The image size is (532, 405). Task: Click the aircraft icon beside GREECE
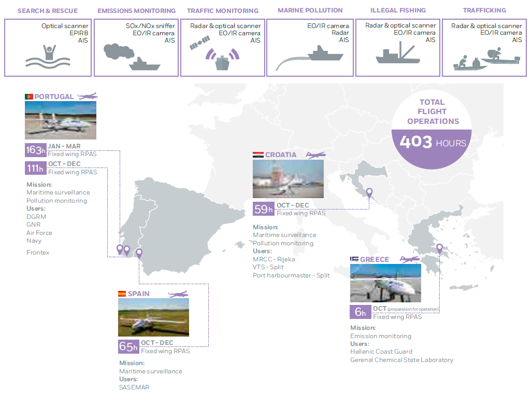click(410, 260)
